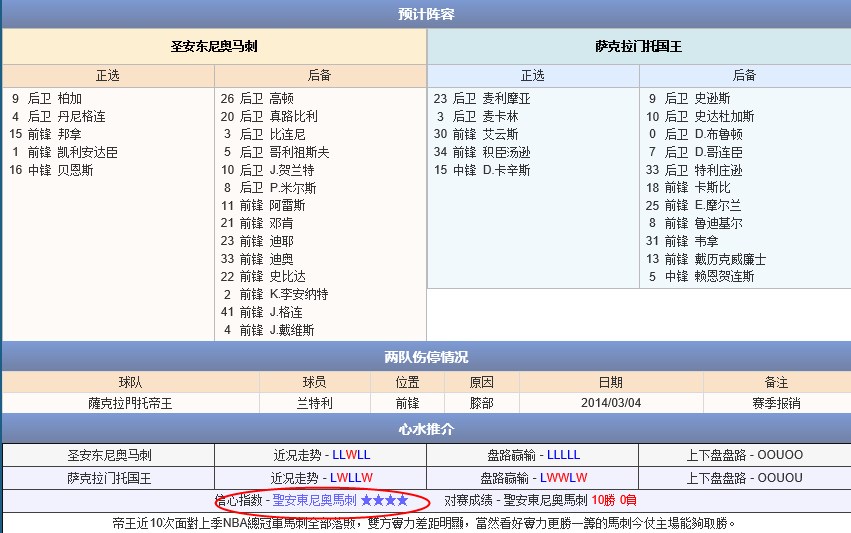Click Kings reserve D.哥连臣
The image size is (851, 533).
click(719, 152)
